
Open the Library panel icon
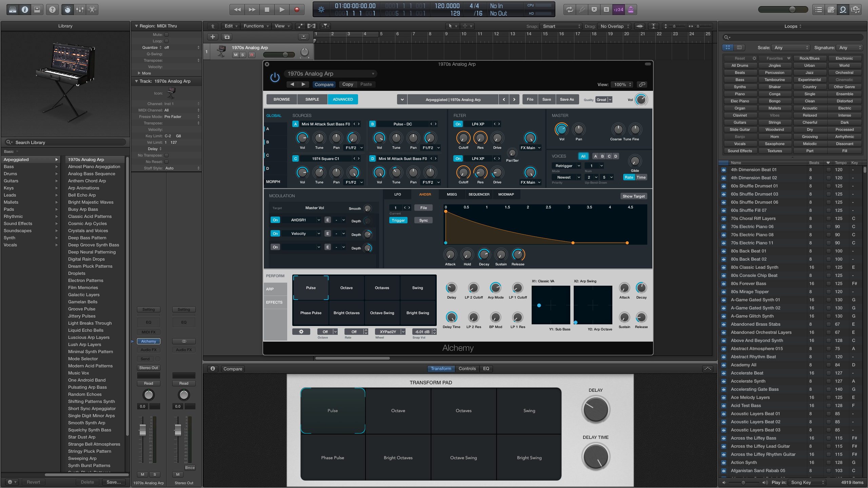coord(13,9)
